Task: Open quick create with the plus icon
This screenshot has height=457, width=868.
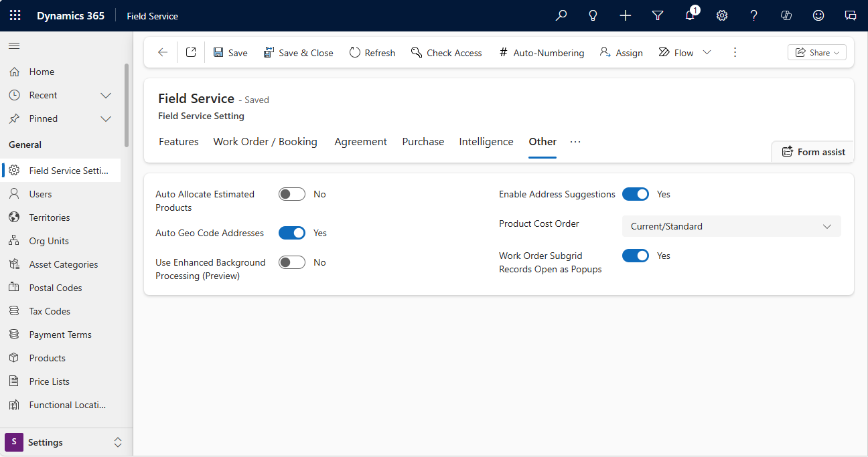Action: 625,15
